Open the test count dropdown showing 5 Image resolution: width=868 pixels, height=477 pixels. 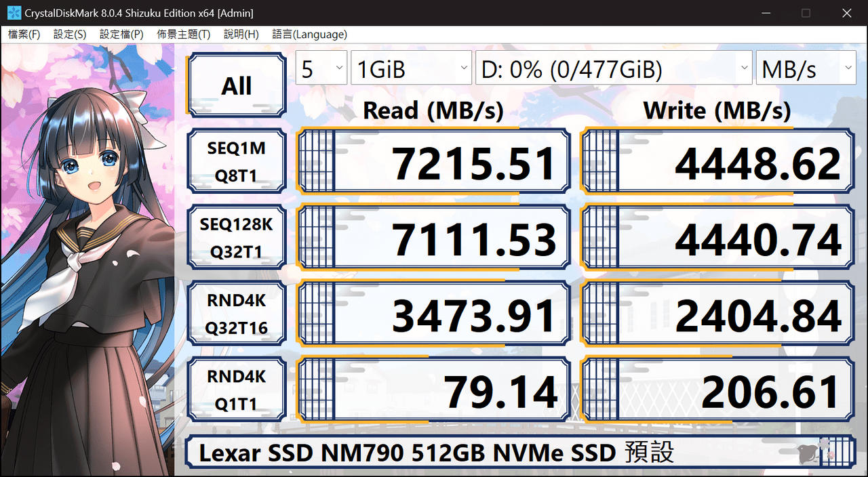tap(321, 68)
